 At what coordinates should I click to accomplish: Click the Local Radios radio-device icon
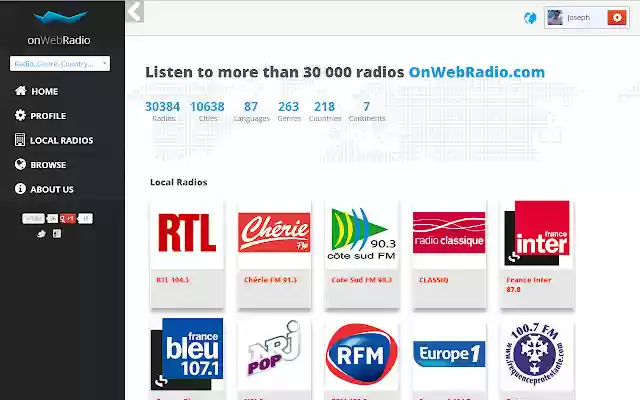(x=20, y=140)
